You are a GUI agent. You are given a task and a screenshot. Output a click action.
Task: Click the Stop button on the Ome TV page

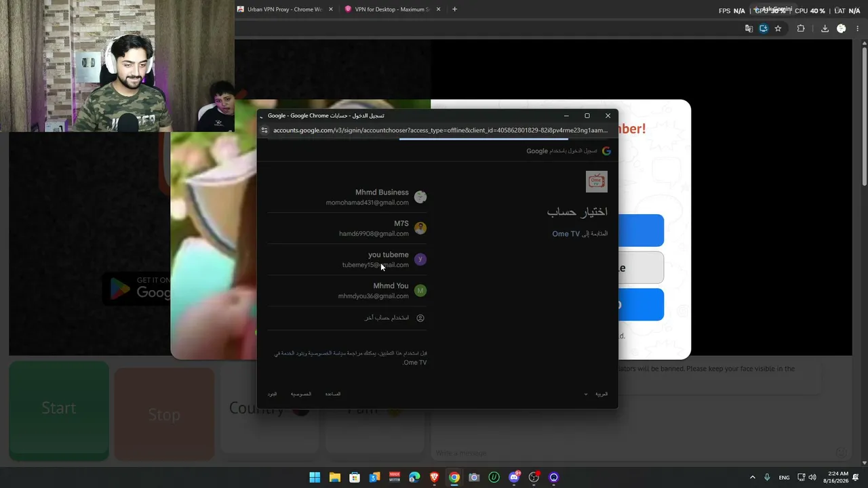pos(164,415)
